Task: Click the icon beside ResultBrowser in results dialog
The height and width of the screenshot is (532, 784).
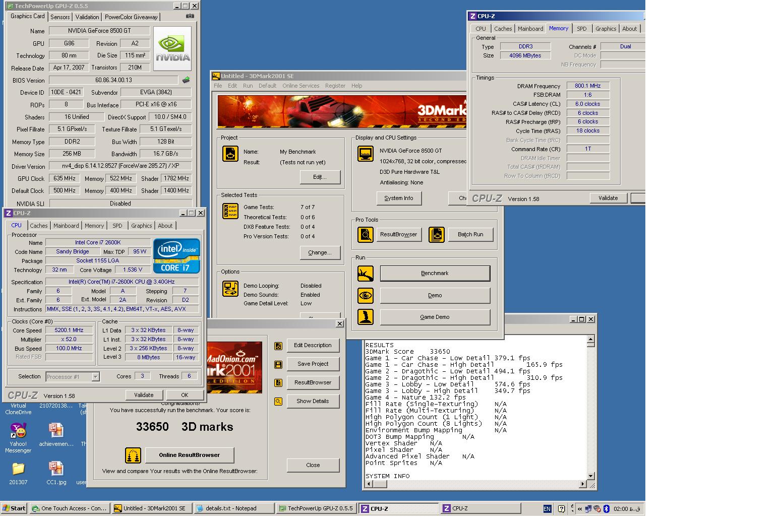Action: click(x=278, y=383)
